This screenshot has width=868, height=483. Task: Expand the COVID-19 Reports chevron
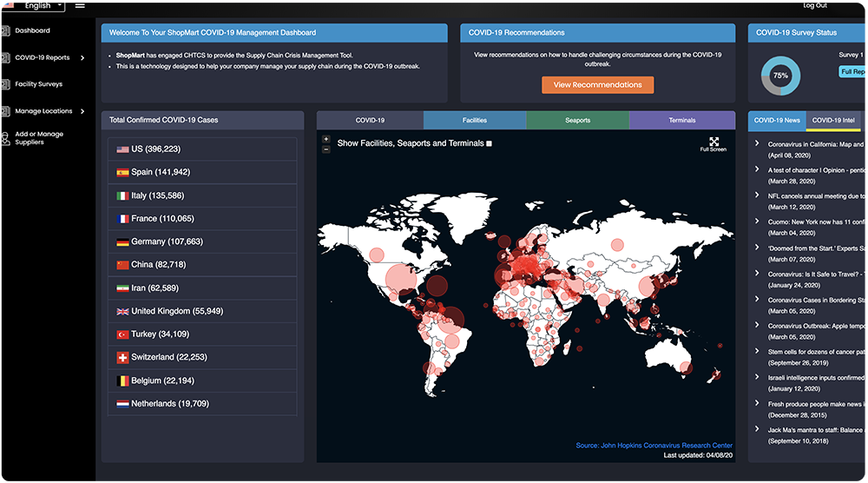tap(82, 57)
